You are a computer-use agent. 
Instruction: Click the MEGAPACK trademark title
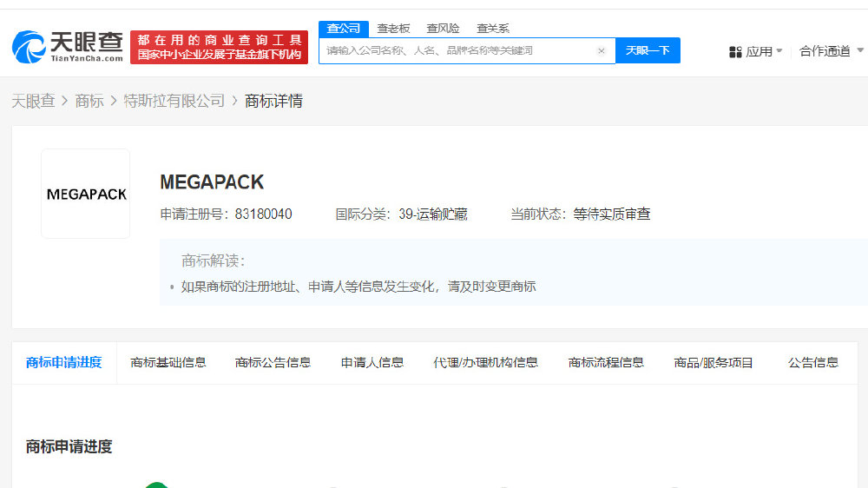pyautogui.click(x=212, y=182)
